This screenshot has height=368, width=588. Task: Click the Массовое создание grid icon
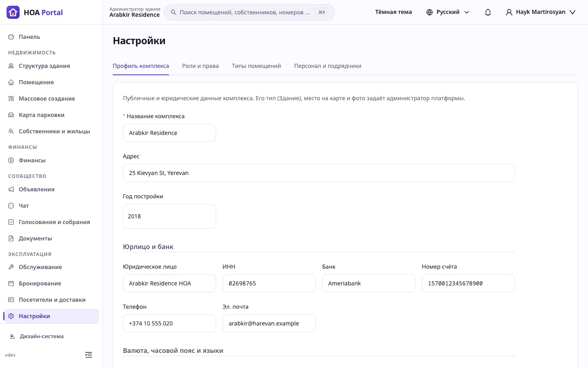pyautogui.click(x=11, y=99)
